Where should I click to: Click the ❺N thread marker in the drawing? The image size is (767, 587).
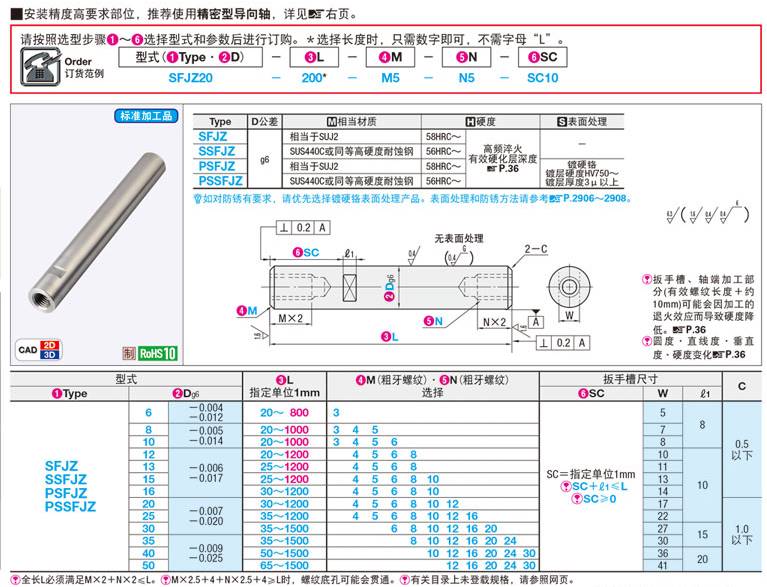[x=432, y=321]
